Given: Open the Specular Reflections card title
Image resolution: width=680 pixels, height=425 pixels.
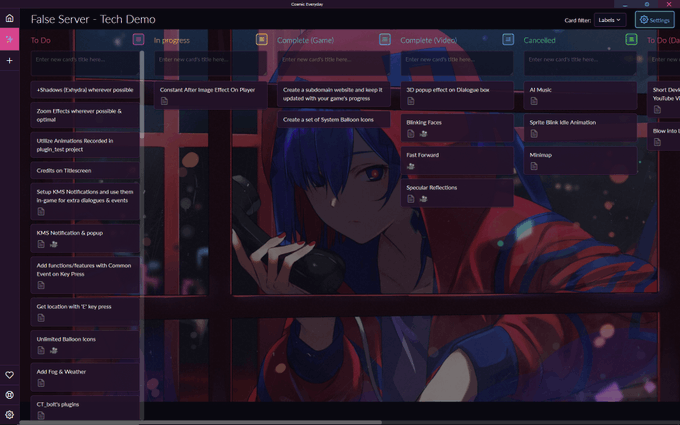Looking at the screenshot, I should 432,188.
